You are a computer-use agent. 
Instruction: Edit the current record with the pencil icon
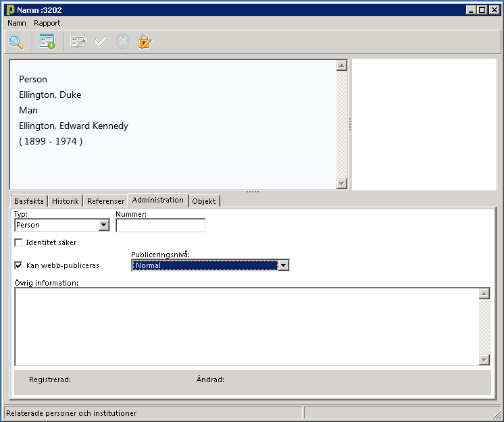pos(78,42)
